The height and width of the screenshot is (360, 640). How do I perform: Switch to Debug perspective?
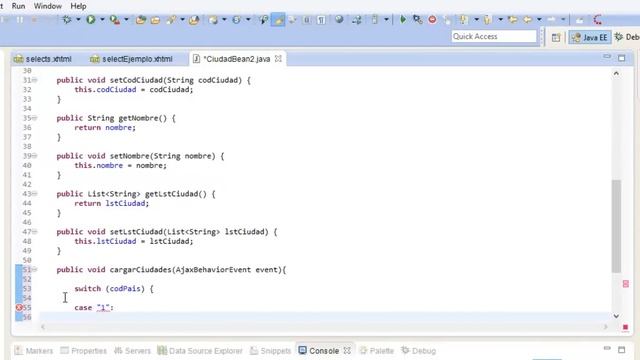(x=627, y=37)
